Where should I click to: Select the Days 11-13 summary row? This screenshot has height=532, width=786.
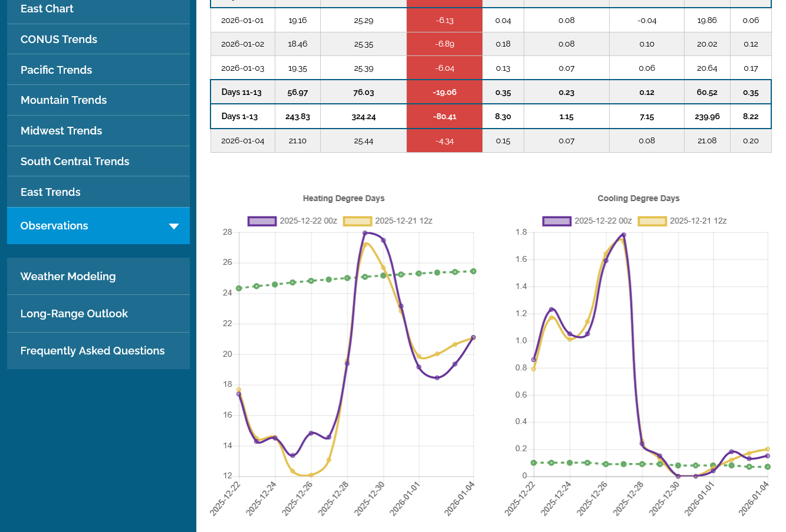pos(242,92)
